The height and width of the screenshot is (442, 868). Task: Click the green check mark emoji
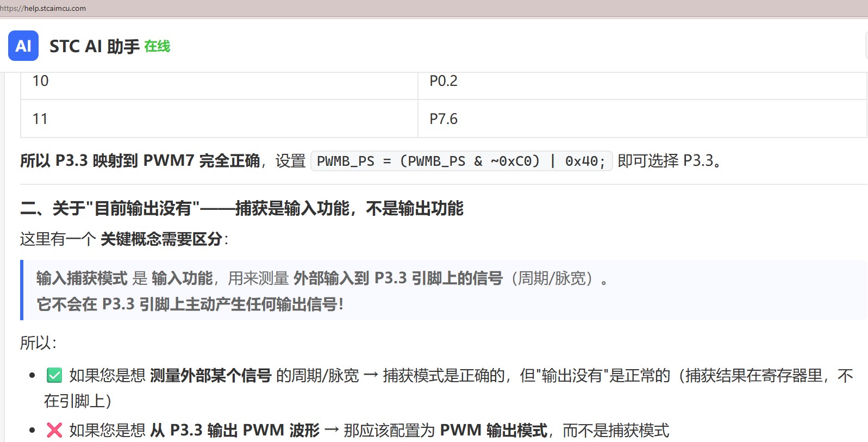[54, 375]
